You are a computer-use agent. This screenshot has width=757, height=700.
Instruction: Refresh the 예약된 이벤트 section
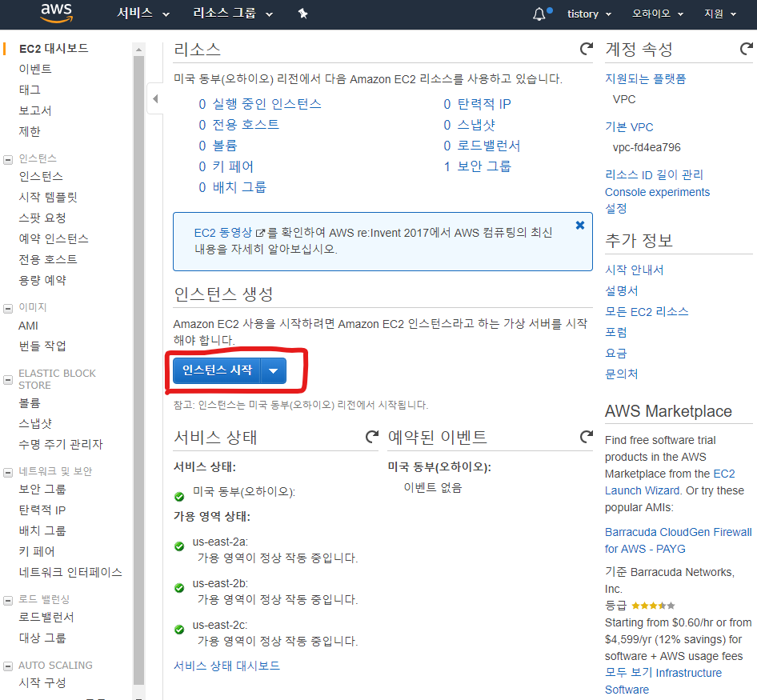(x=586, y=437)
